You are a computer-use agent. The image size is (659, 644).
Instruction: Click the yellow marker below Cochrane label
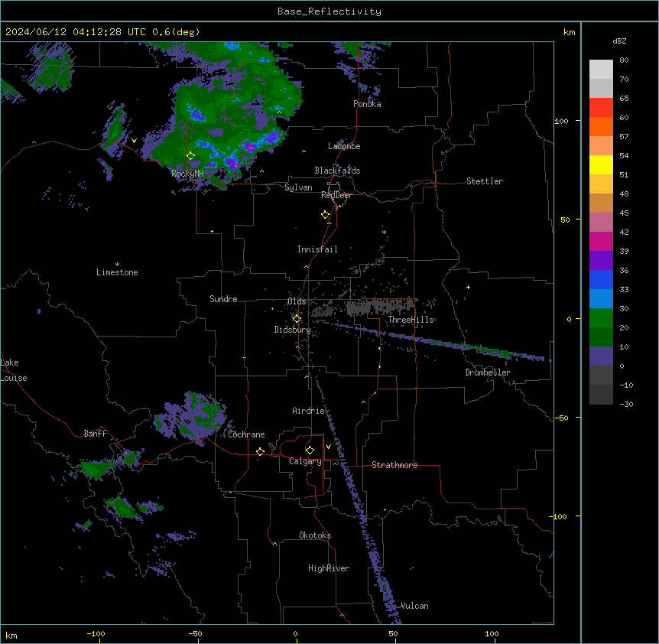pyautogui.click(x=260, y=451)
